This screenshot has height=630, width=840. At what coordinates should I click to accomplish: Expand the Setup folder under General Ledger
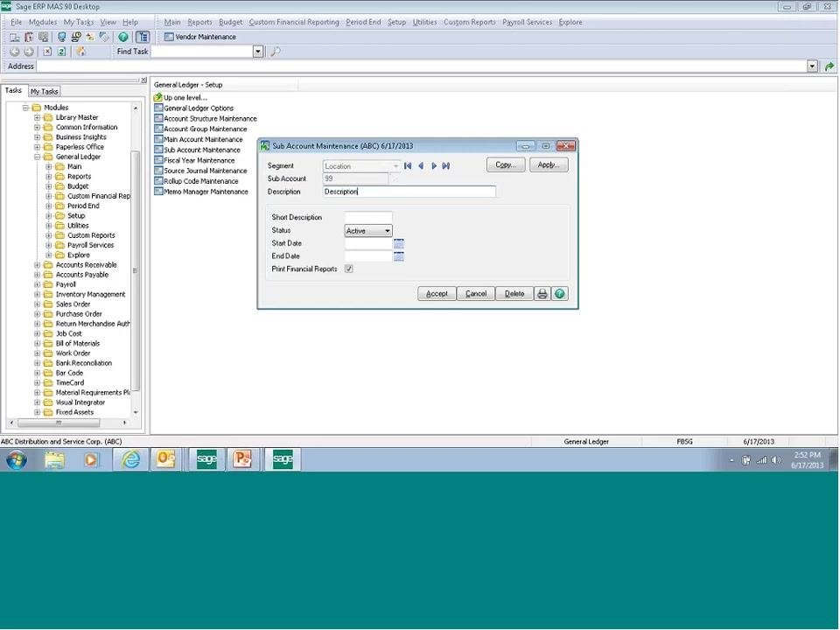(x=49, y=216)
